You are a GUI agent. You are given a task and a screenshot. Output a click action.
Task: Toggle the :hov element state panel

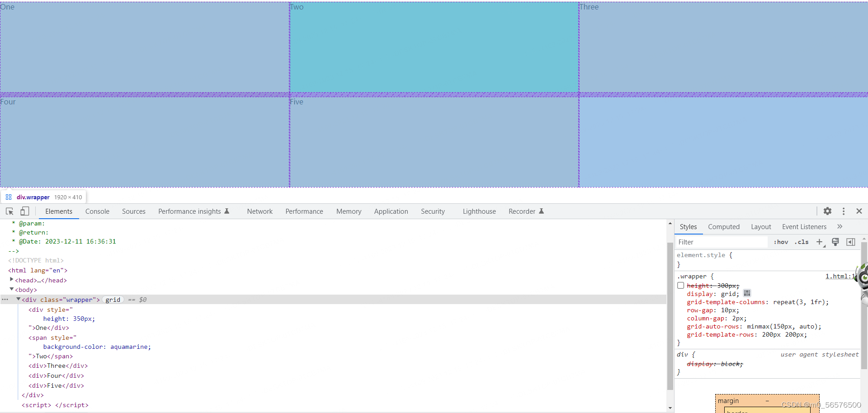pyautogui.click(x=781, y=242)
